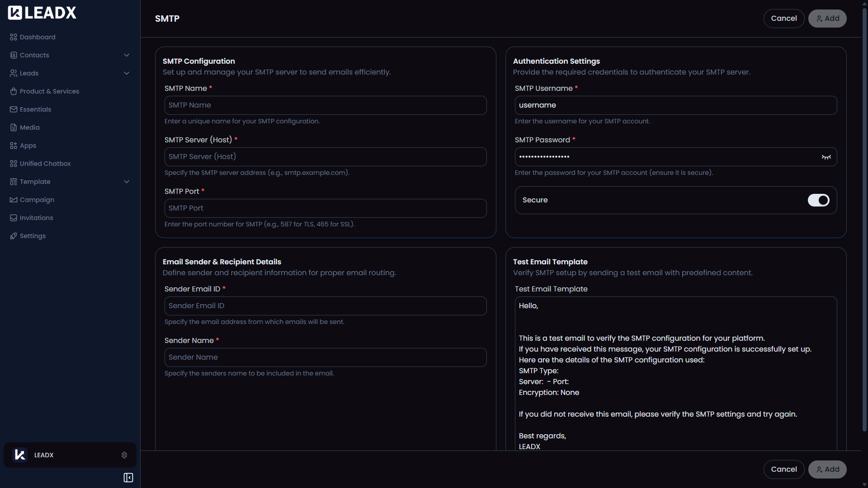Screen dimensions: 868x488
Task: Toggle the Secure switch on SMTP settings
Action: point(819,200)
